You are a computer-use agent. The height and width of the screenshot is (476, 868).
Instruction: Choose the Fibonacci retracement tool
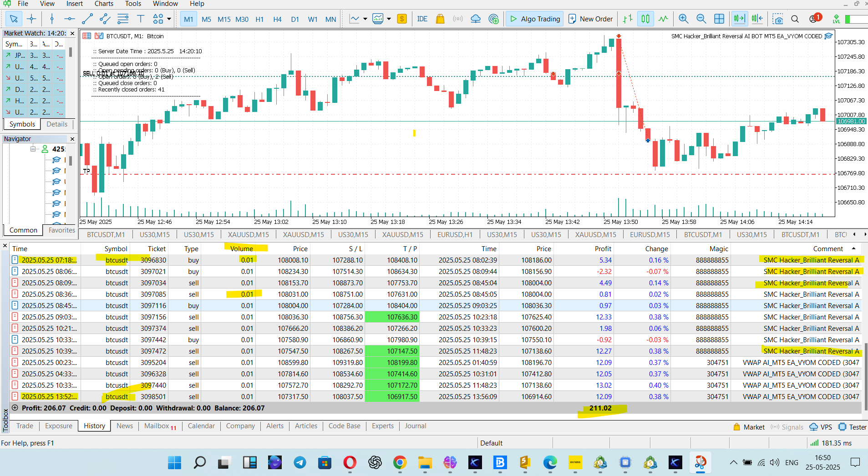pyautogui.click(x=123, y=19)
